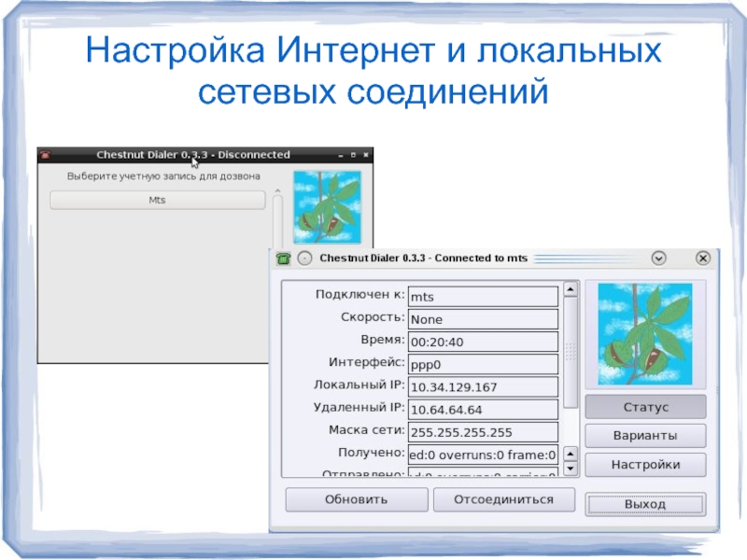Click the 'Локальный IP:' label
The image size is (747, 560).
coord(359,385)
